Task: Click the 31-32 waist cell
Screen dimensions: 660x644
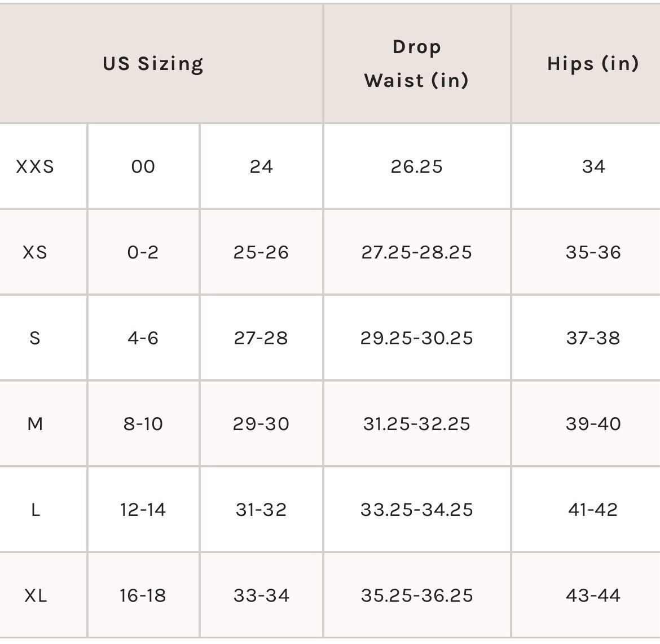Action: [261, 510]
